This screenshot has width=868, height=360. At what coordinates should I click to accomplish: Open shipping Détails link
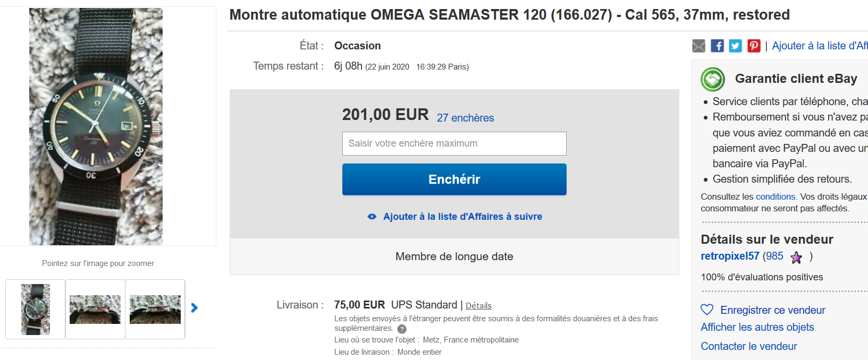coord(478,306)
